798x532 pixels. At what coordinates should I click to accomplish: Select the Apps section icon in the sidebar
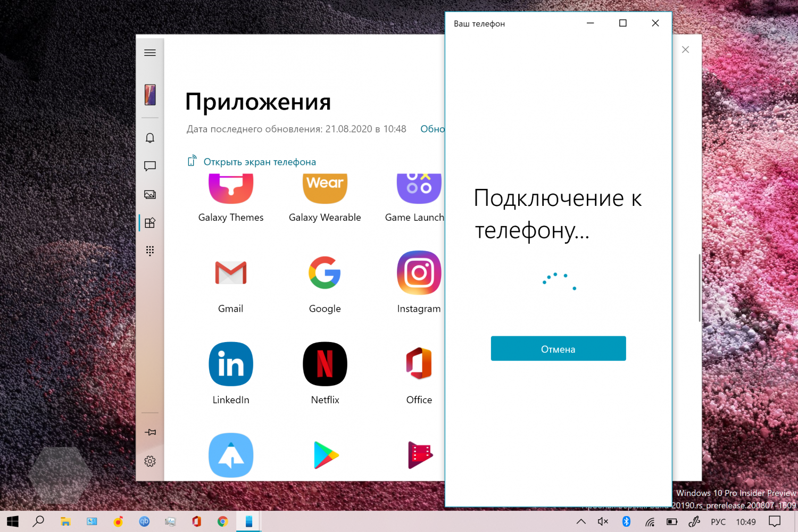[150, 222]
